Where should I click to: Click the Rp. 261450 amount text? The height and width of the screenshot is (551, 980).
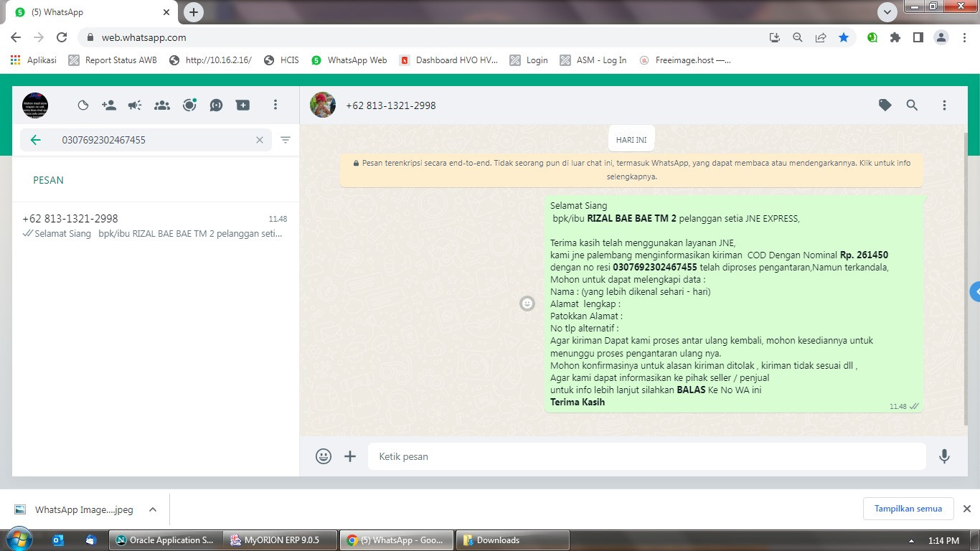coord(864,255)
